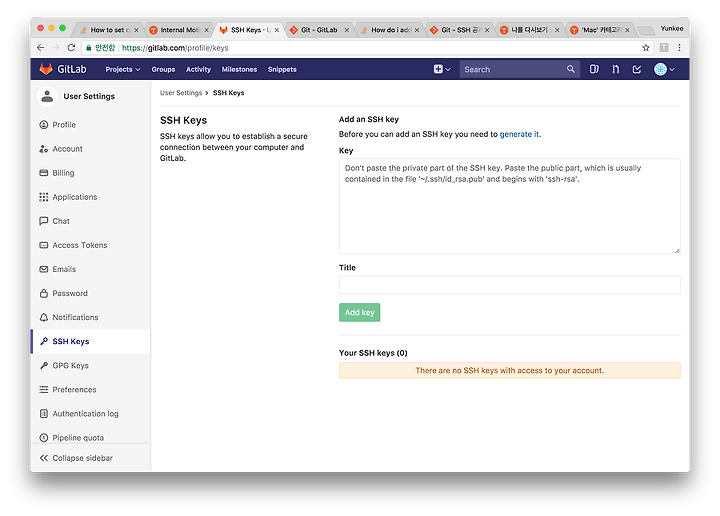This screenshot has width=720, height=516.
Task: Go back in browser history
Action: coord(41,48)
